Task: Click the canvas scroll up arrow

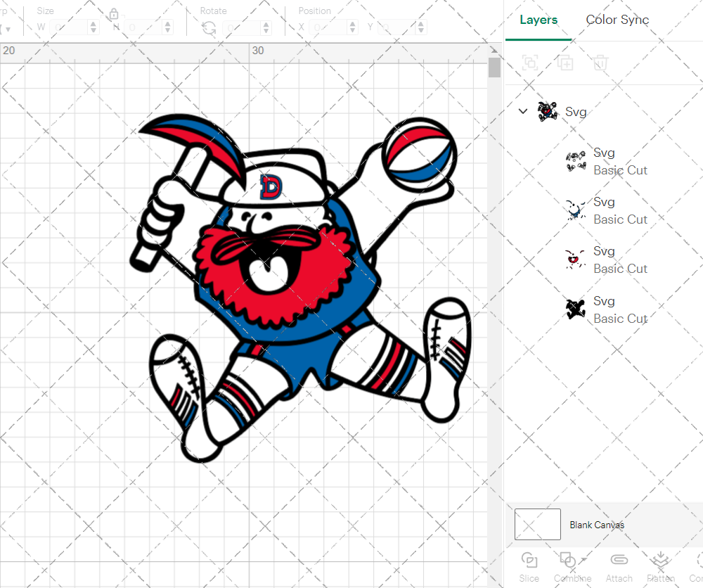Action: point(494,50)
